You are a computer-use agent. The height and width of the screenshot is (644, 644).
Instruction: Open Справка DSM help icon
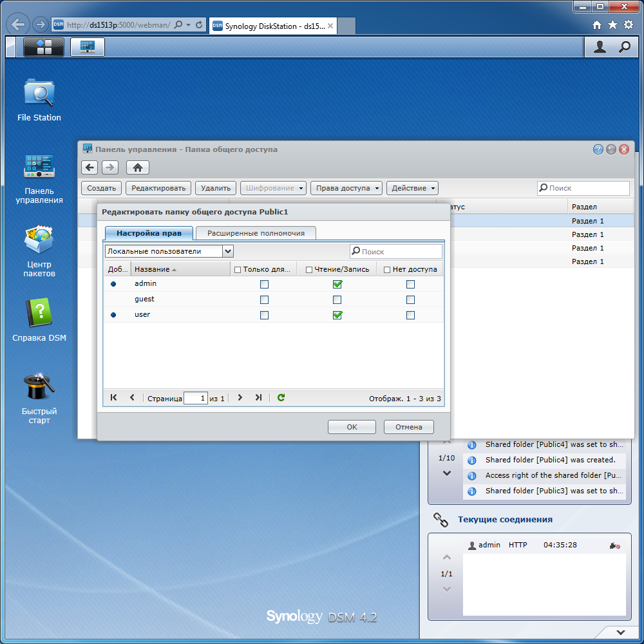39,320
